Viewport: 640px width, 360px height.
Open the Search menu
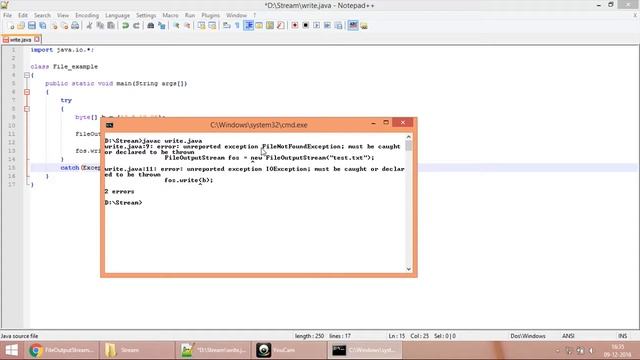click(42, 15)
